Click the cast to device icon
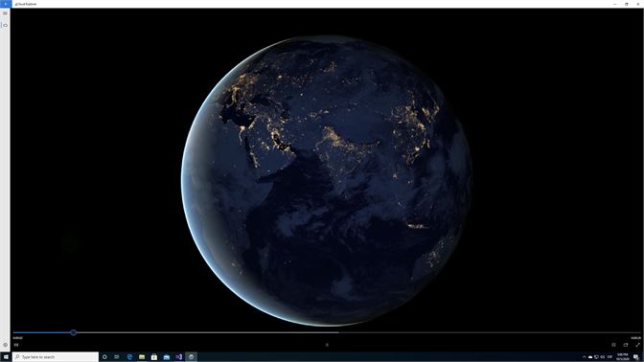This screenshot has width=644, height=362. (626, 345)
